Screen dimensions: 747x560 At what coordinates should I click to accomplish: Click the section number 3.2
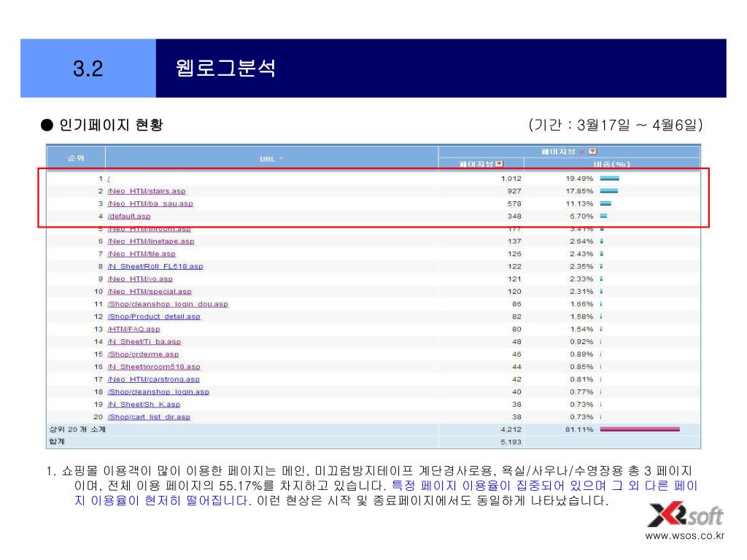coord(88,69)
